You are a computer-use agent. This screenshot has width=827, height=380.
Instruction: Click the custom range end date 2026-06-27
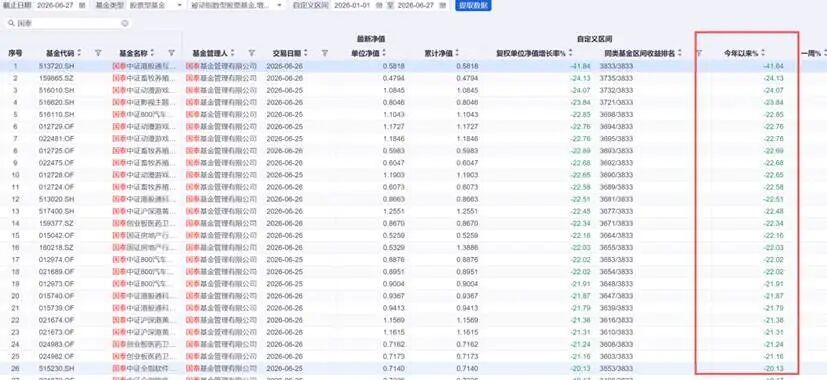pos(417,5)
